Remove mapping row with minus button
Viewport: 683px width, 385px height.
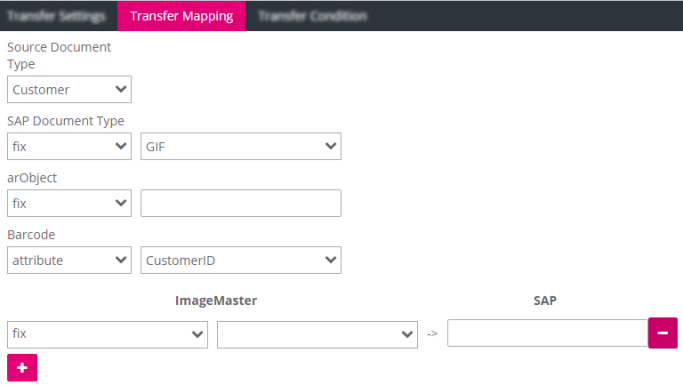663,333
